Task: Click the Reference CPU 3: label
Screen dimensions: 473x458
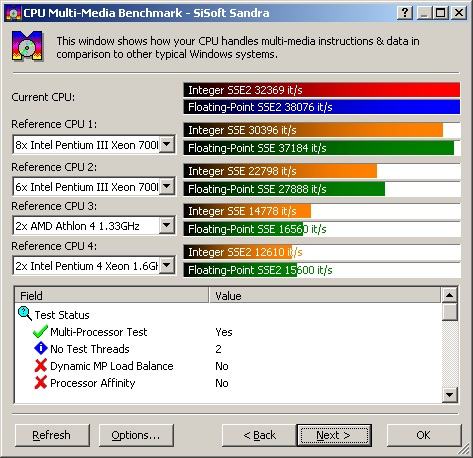Action: pos(54,206)
